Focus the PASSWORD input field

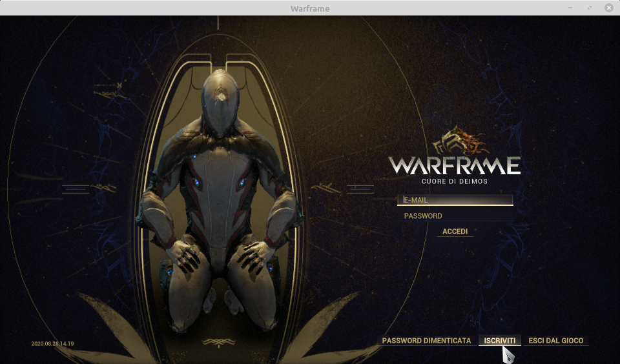(x=455, y=216)
